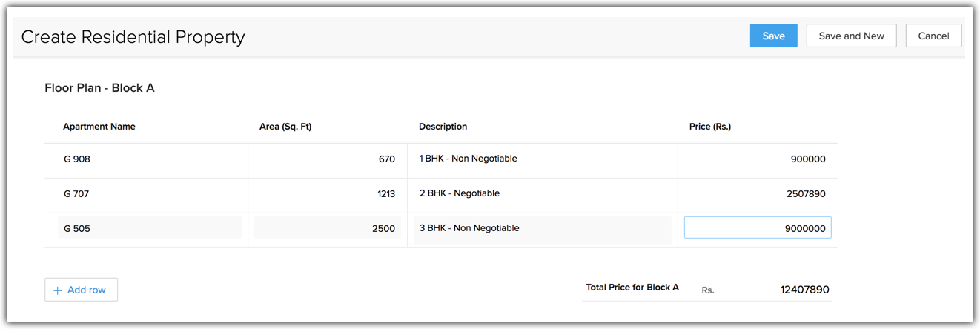This screenshot has height=329, width=980.
Task: Click the 900000 price cell
Action: click(x=757, y=159)
